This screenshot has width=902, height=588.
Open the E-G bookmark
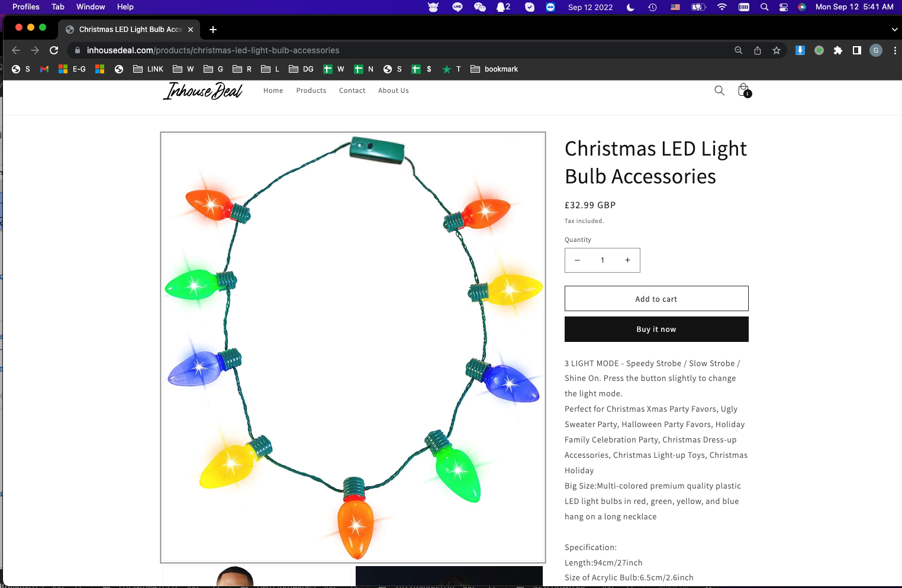[x=72, y=69]
